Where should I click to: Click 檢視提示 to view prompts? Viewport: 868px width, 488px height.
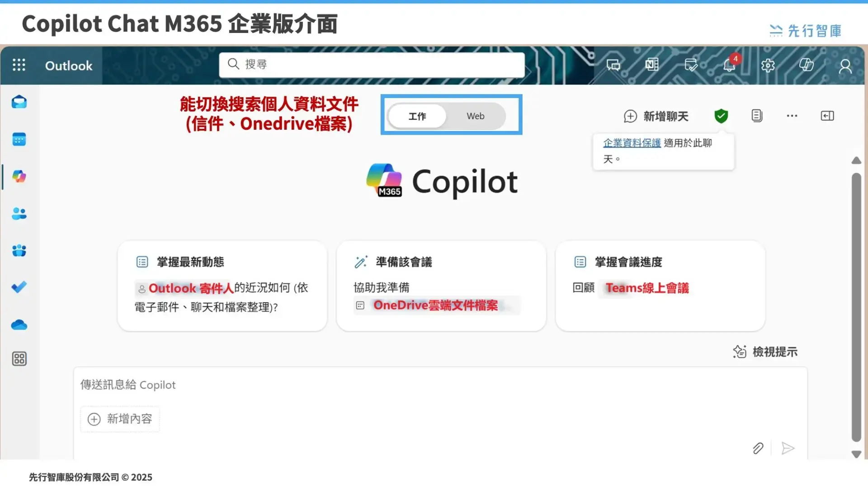(765, 352)
